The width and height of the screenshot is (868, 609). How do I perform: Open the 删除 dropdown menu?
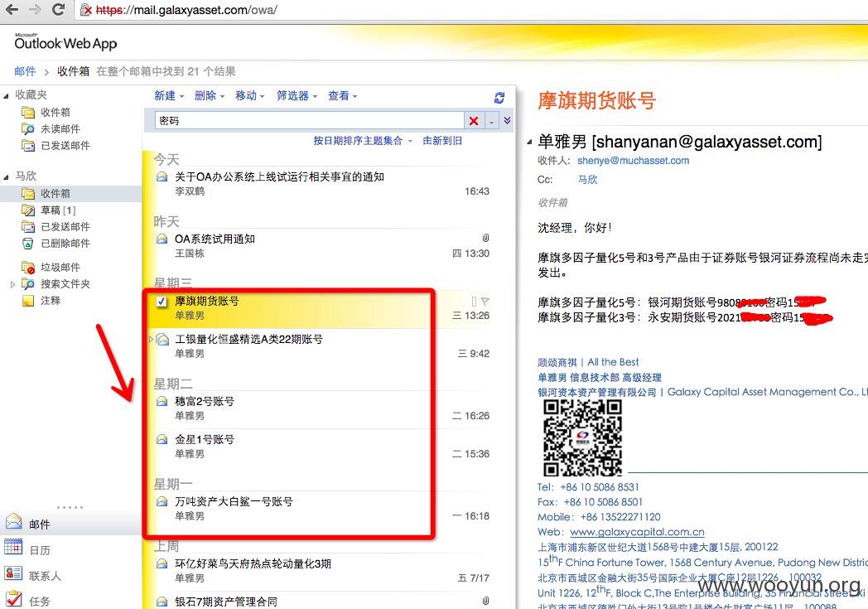click(210, 96)
